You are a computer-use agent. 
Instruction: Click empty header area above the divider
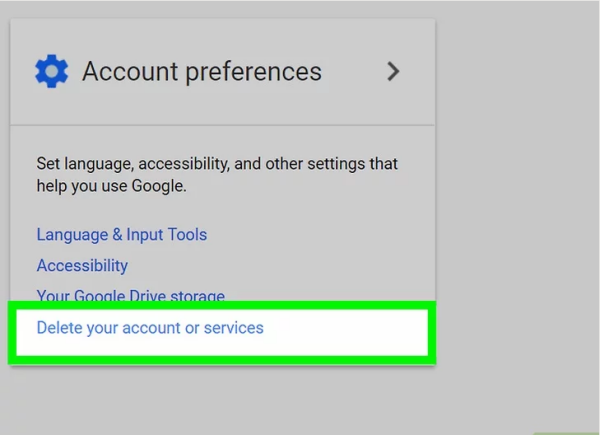(x=222, y=34)
